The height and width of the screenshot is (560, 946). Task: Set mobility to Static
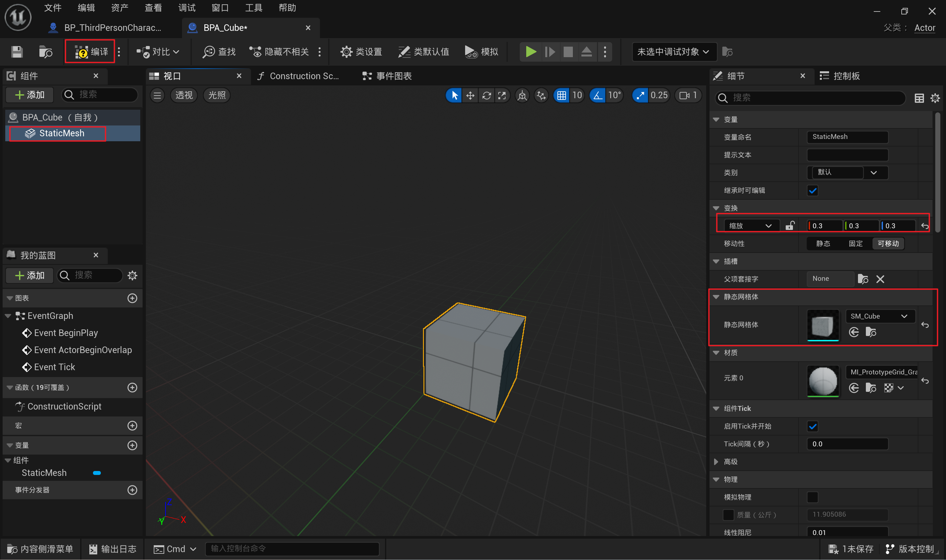(823, 243)
